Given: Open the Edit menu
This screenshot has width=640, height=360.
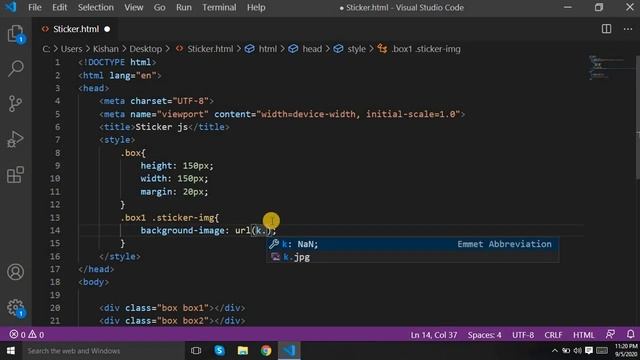Looking at the screenshot, I should [59, 7].
